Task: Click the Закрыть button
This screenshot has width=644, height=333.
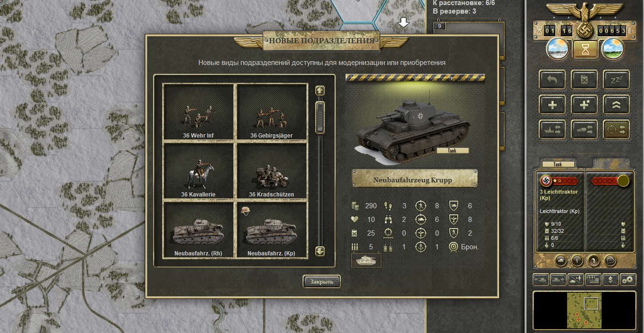Action: tap(321, 282)
